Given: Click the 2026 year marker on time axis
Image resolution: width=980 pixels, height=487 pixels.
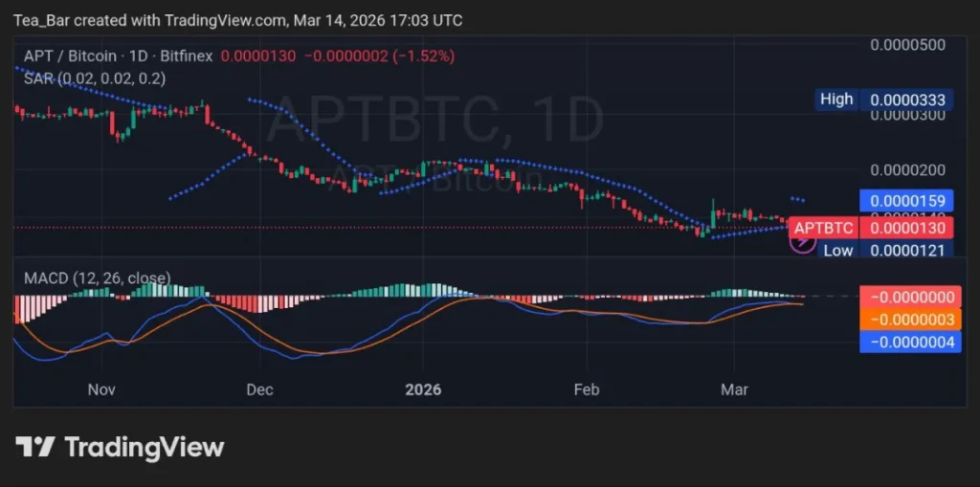Looking at the screenshot, I should point(422,389).
